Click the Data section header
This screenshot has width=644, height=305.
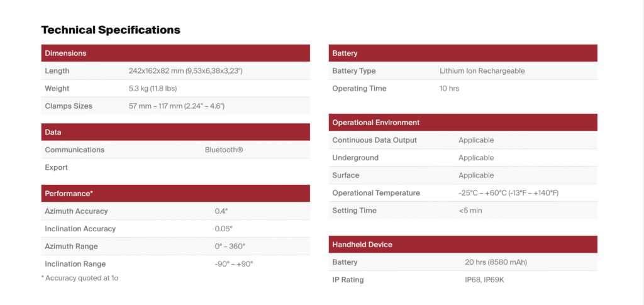pyautogui.click(x=53, y=133)
